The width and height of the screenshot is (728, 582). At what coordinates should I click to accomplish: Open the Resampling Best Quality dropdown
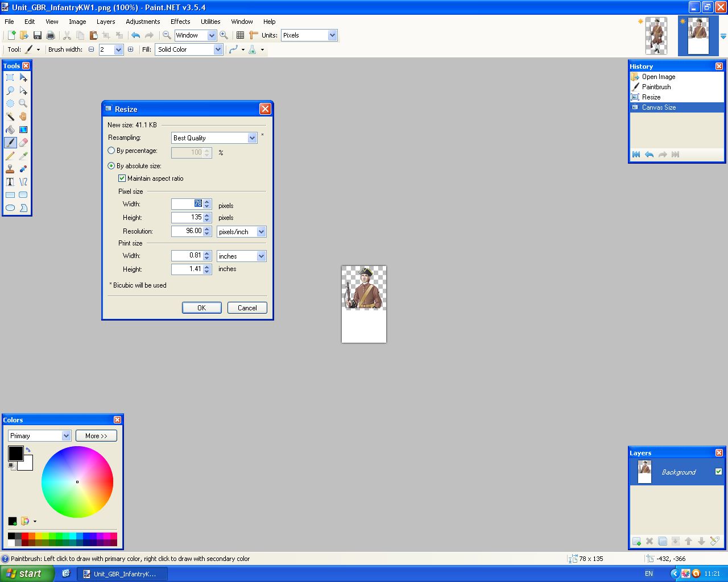coord(252,138)
